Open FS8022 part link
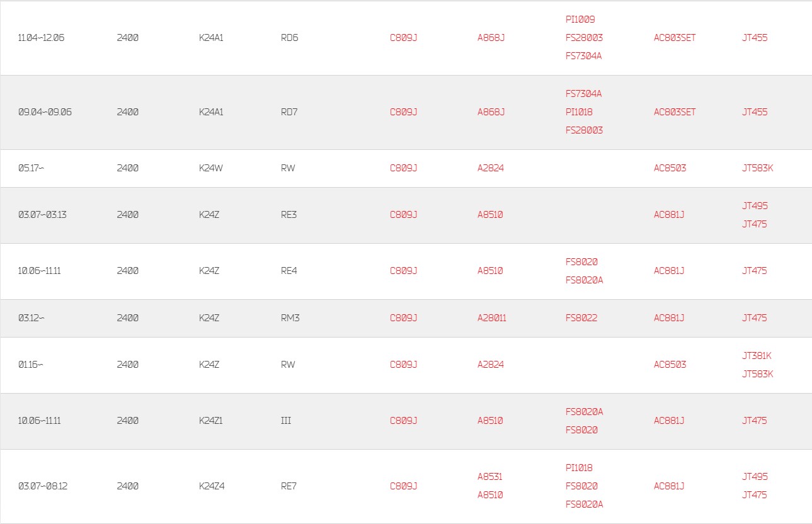This screenshot has width=812, height=524. click(x=581, y=318)
